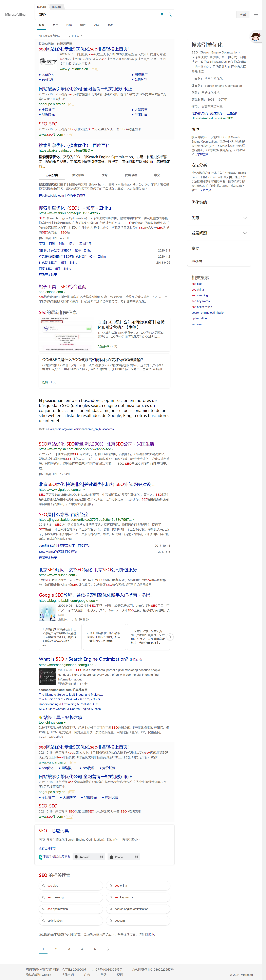This screenshot has width=266, height=980.
Task: Click the search icon beside 'seo blog' suggestion
Action: (44, 886)
